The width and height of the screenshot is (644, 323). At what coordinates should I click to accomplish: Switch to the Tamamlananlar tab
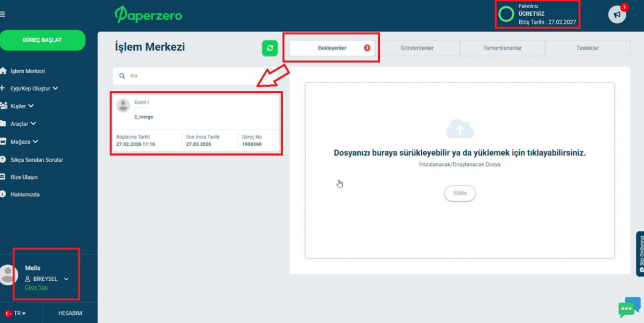[x=503, y=48]
